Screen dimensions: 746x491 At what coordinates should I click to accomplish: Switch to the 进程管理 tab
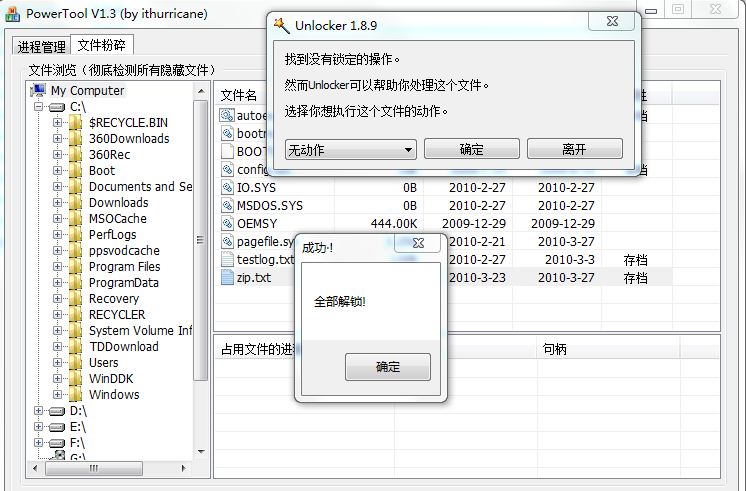pyautogui.click(x=41, y=47)
